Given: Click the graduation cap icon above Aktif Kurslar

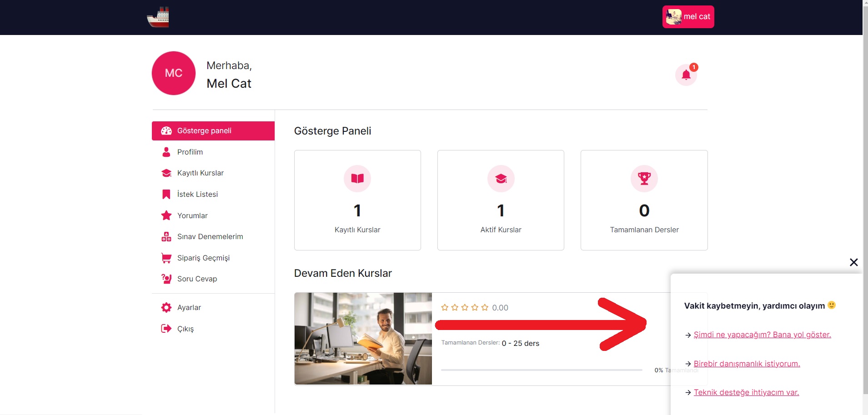Looking at the screenshot, I should [x=501, y=179].
